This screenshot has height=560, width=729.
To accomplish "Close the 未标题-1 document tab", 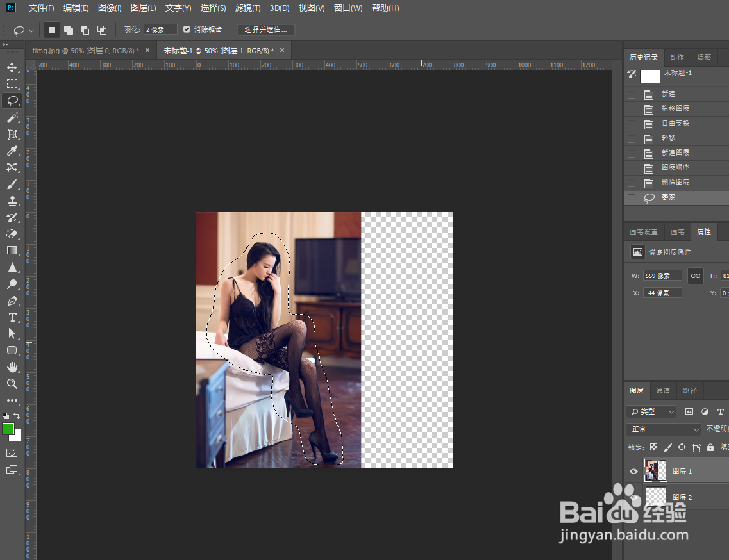I will coord(281,50).
